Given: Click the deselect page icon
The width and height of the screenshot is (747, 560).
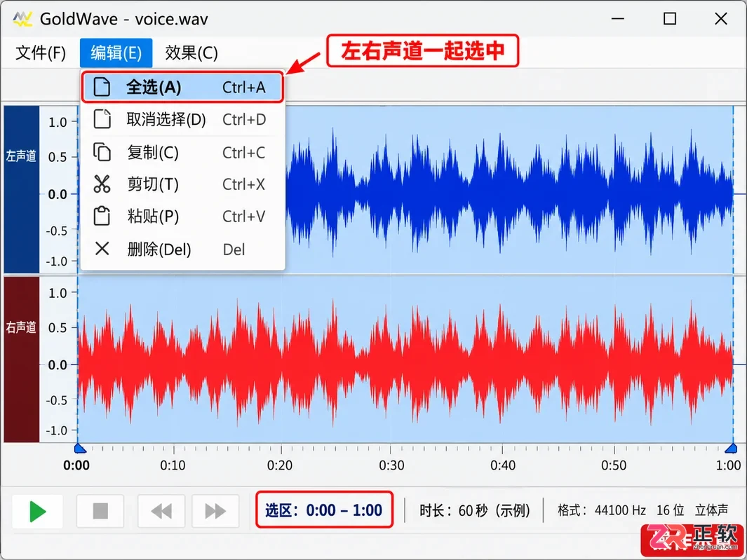Looking at the screenshot, I should (102, 119).
